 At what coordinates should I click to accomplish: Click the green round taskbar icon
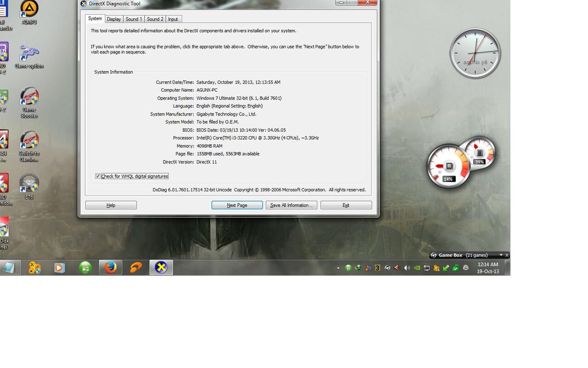pos(85,267)
